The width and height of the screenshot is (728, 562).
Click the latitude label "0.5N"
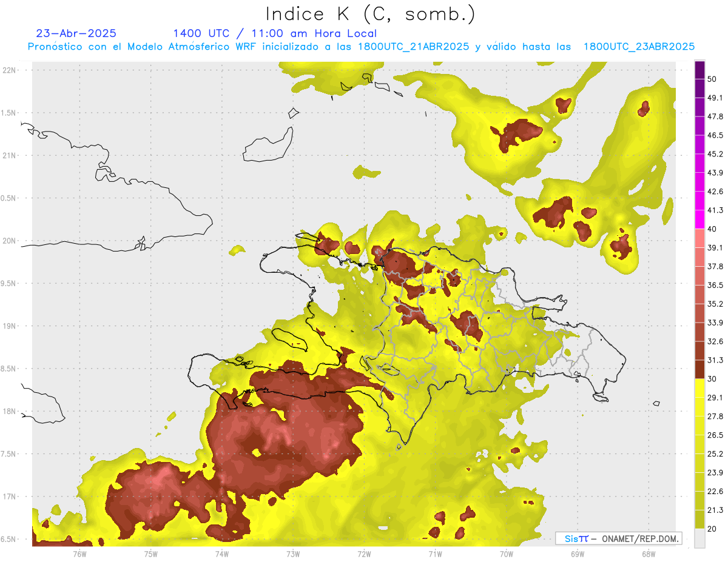(9, 199)
